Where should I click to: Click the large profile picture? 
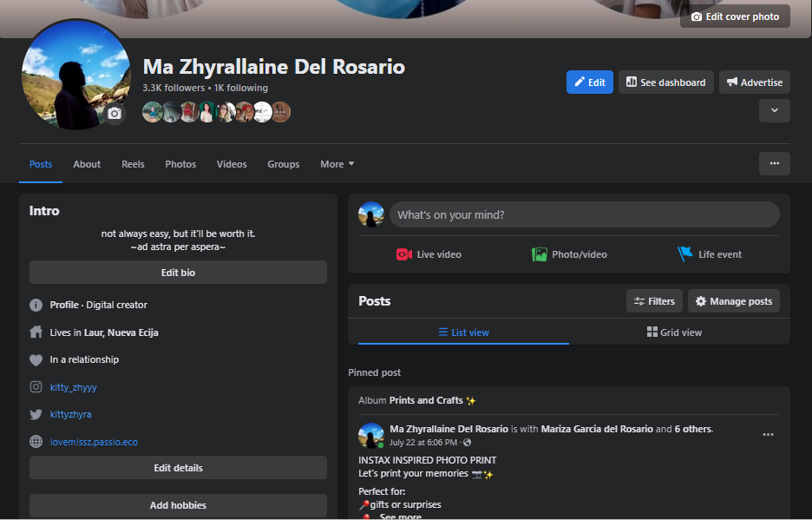[76, 75]
